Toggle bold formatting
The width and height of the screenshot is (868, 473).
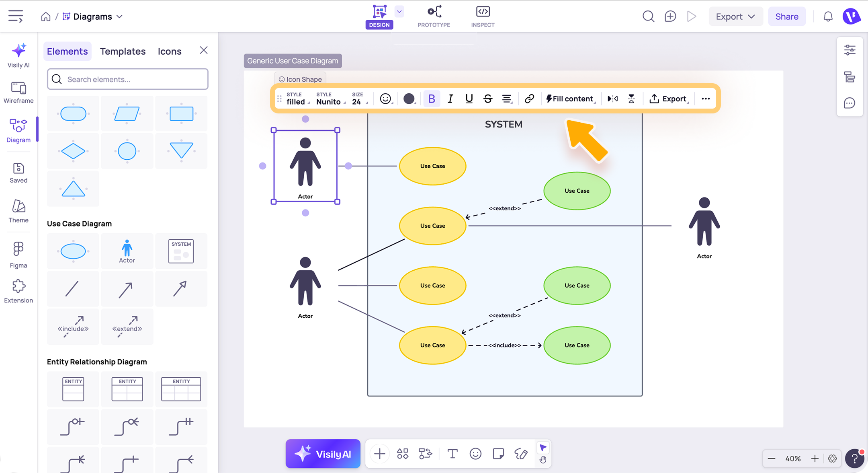(432, 99)
